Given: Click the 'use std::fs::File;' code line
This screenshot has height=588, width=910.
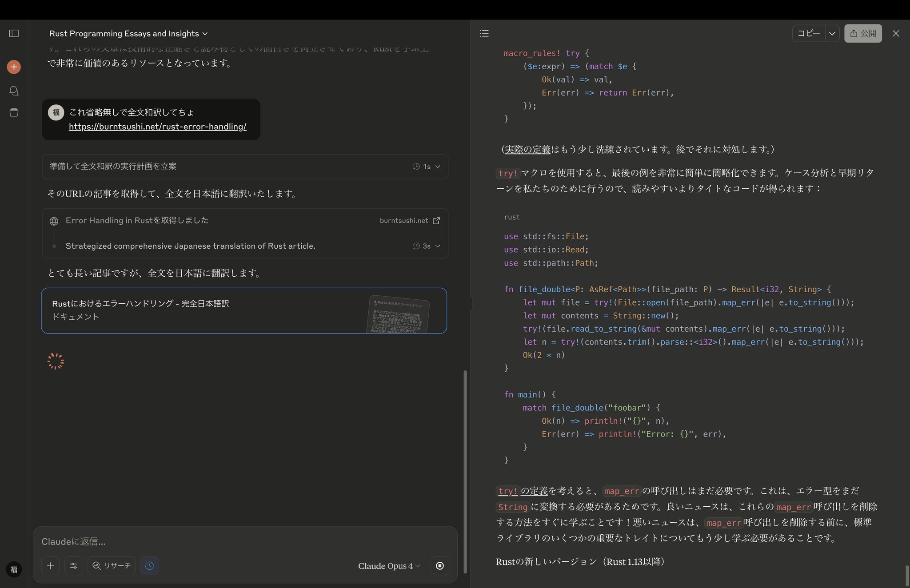Looking at the screenshot, I should [x=546, y=237].
